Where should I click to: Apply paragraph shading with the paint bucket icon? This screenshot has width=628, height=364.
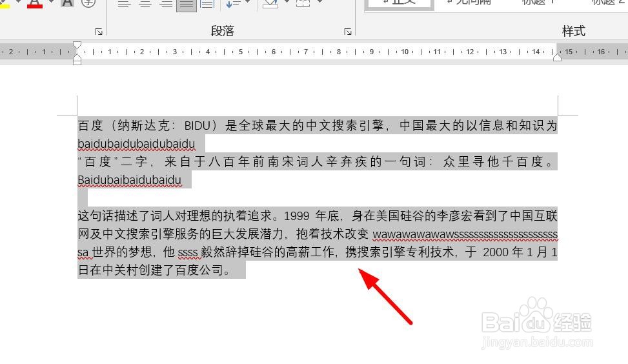pos(270,4)
